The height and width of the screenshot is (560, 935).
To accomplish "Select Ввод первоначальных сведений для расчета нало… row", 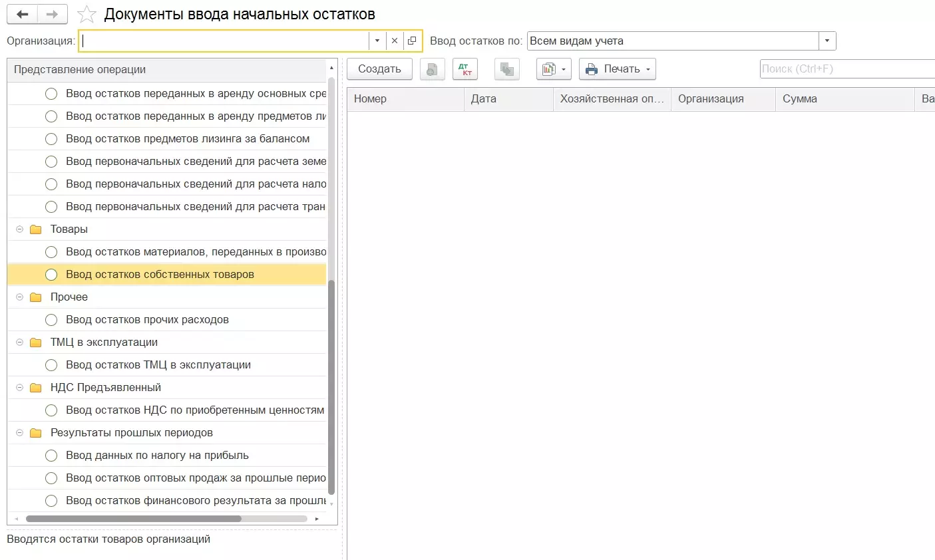I will 167,184.
